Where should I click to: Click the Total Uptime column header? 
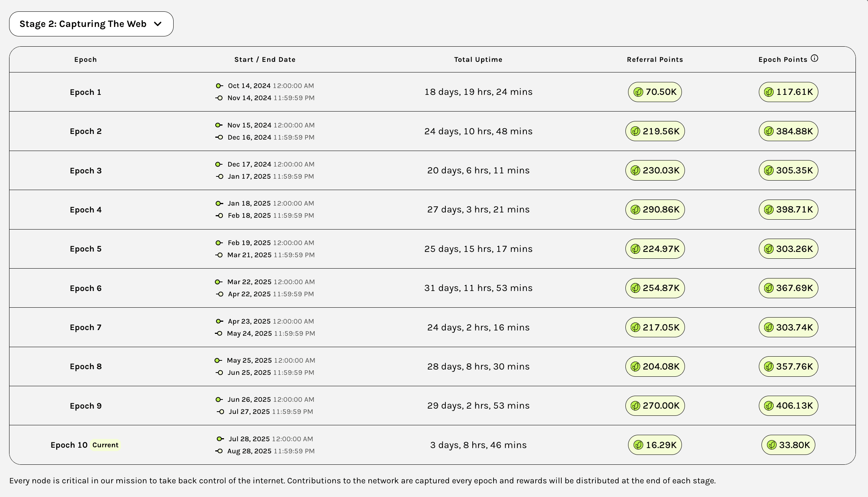point(478,60)
